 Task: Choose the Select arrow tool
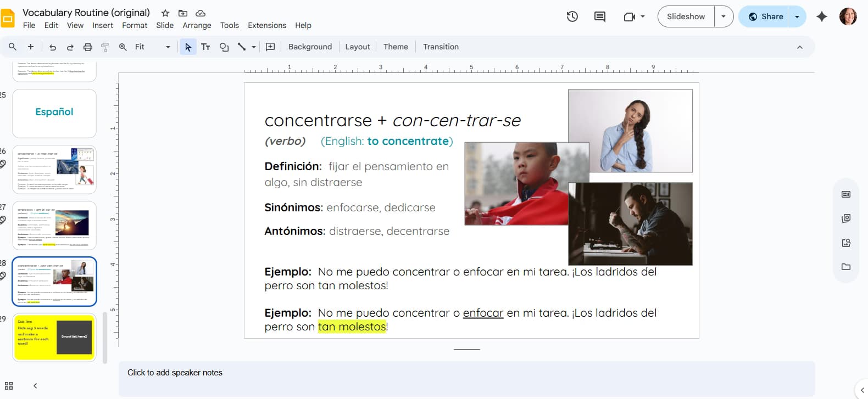(x=188, y=47)
